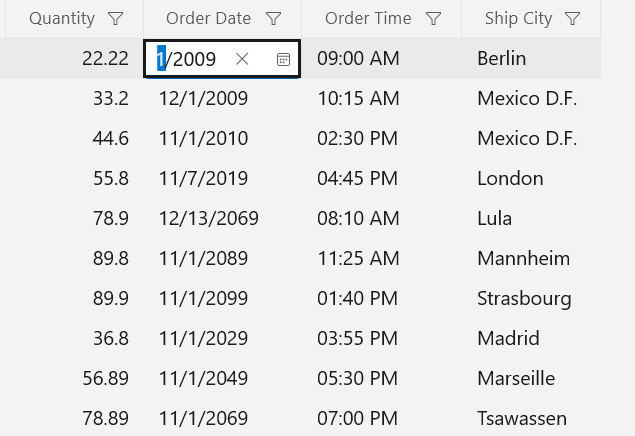Select the Tsawassen ship city cell
Screen dimensions: 635x436
[522, 418]
